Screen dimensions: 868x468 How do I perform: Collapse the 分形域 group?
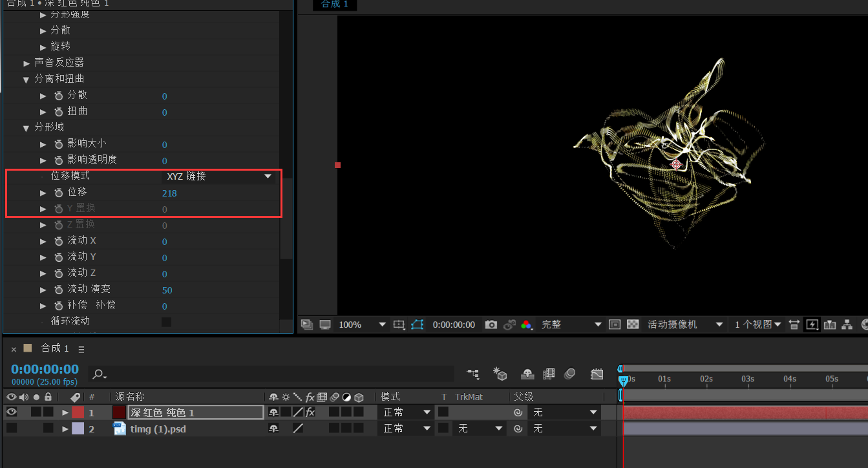pos(26,128)
